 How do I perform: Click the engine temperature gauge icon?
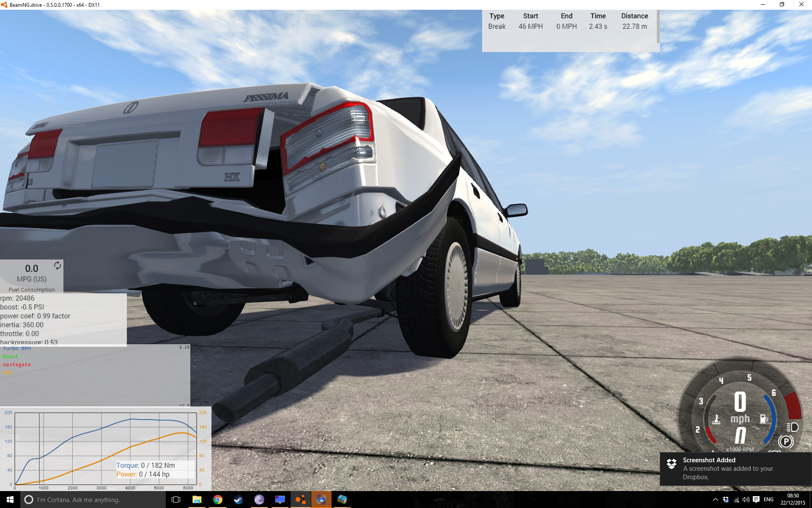(x=716, y=419)
